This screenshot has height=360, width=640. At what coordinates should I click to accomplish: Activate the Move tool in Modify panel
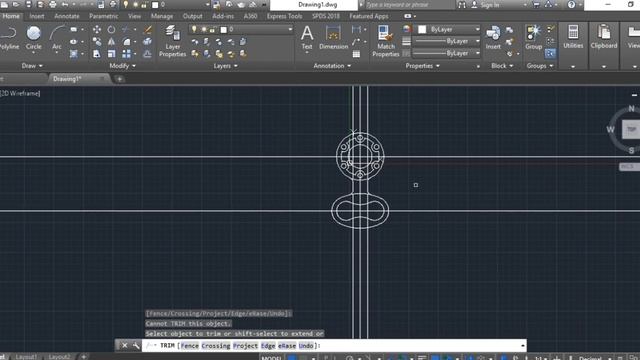click(x=97, y=29)
